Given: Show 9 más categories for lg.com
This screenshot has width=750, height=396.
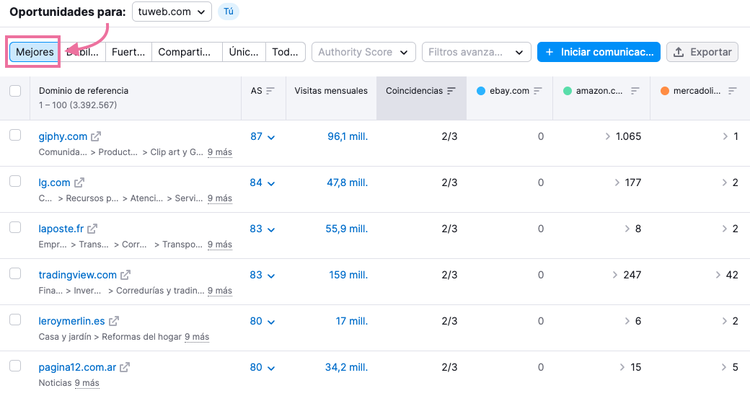Looking at the screenshot, I should pos(220,198).
